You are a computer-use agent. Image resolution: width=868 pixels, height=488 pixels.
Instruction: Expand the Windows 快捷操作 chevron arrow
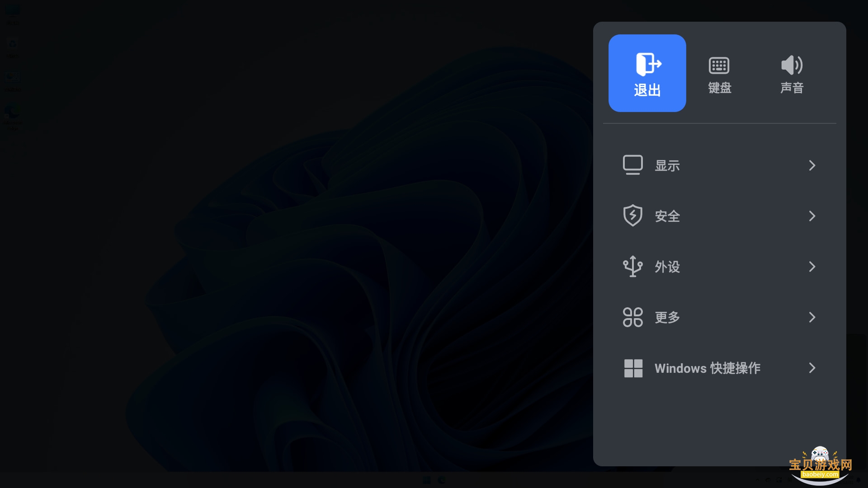pos(812,368)
